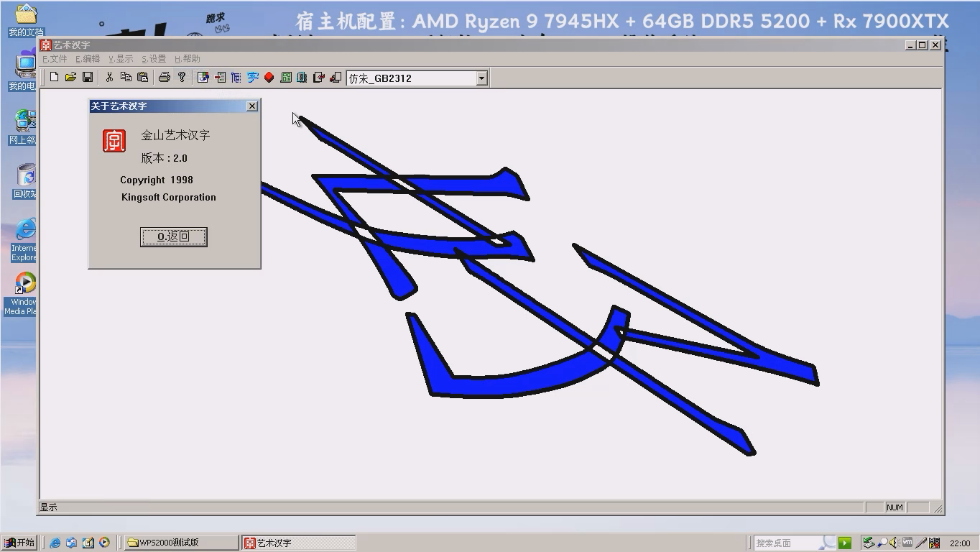Click the 版本 : 2.0 version text

(x=164, y=158)
